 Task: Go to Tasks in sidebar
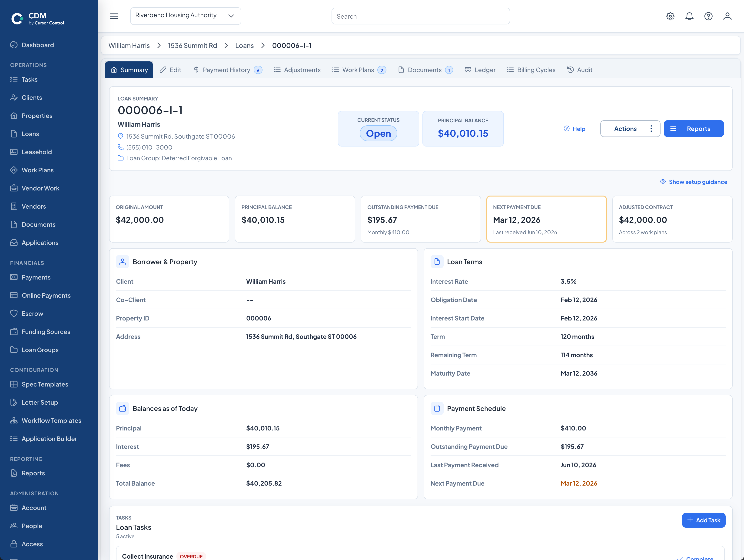30,79
